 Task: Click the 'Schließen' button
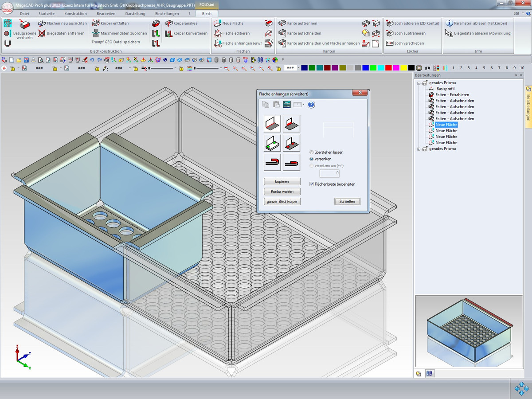pos(347,201)
